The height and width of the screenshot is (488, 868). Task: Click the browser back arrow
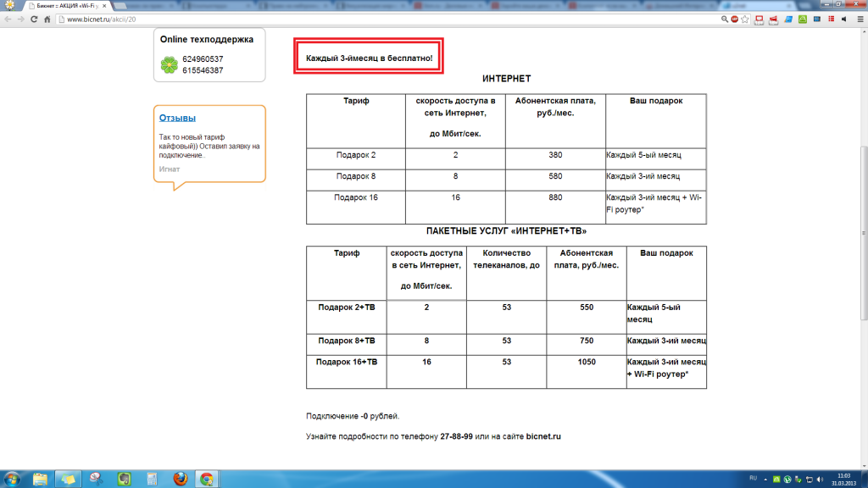click(9, 19)
